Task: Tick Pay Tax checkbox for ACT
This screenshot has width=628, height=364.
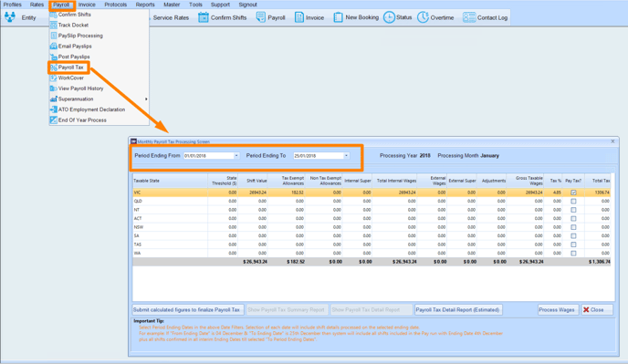Action: [573, 219]
